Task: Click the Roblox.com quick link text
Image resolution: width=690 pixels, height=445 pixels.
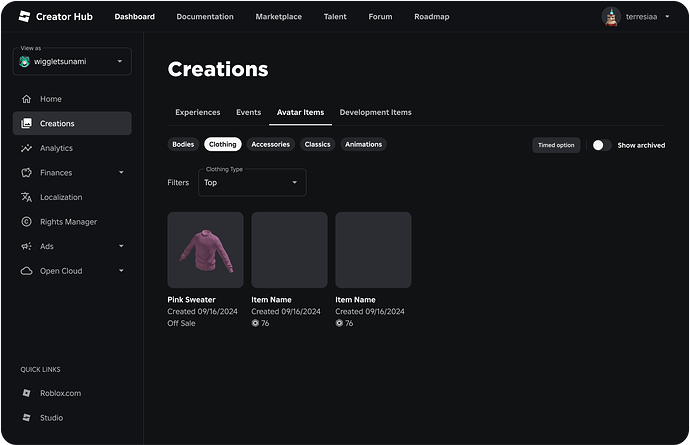Action: coord(61,393)
